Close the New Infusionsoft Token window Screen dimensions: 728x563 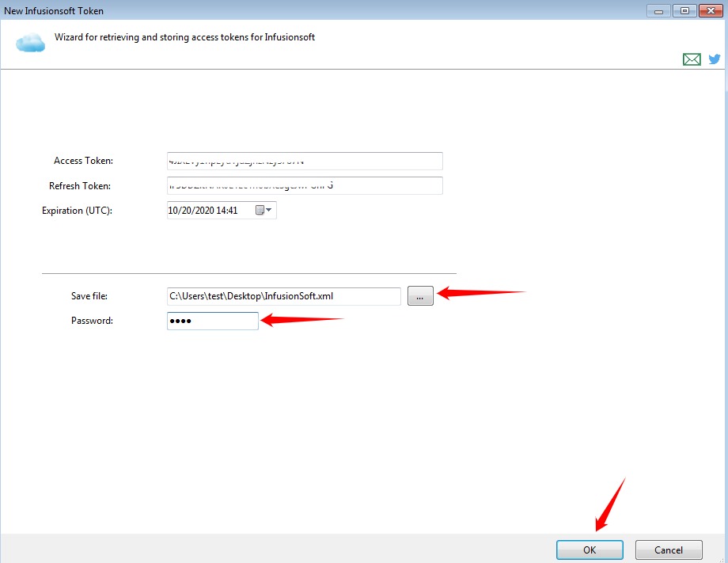coord(711,10)
